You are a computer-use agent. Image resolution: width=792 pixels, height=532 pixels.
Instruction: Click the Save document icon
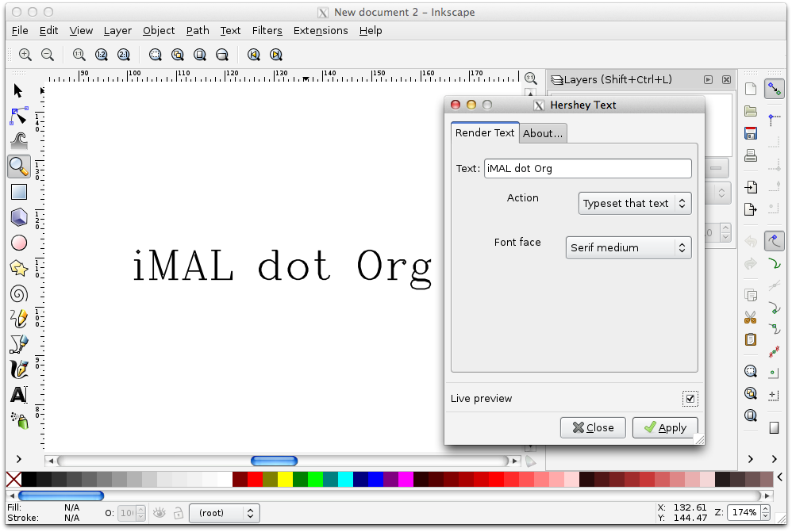[x=751, y=133]
